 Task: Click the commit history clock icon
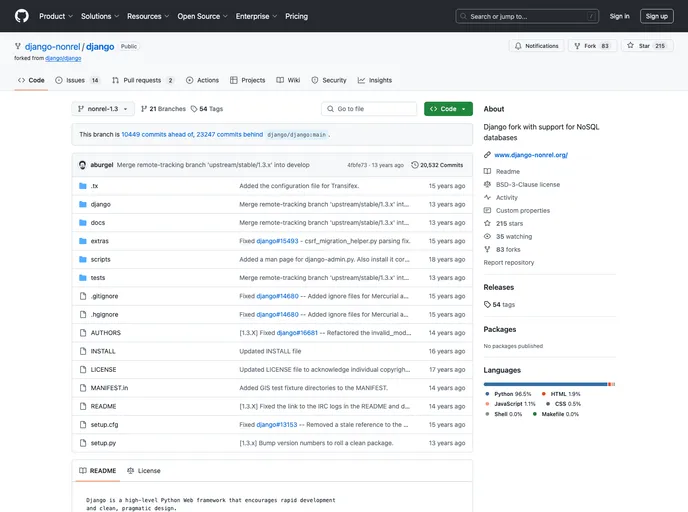415,165
